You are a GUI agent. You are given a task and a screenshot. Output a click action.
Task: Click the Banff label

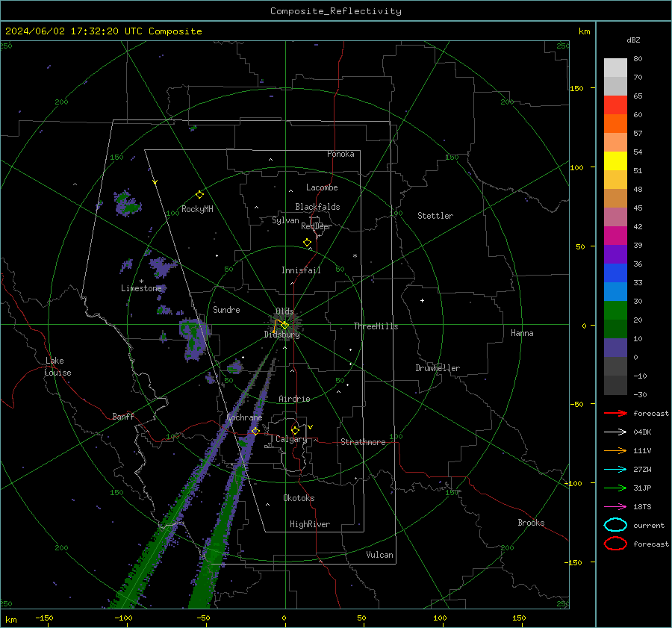tap(123, 416)
